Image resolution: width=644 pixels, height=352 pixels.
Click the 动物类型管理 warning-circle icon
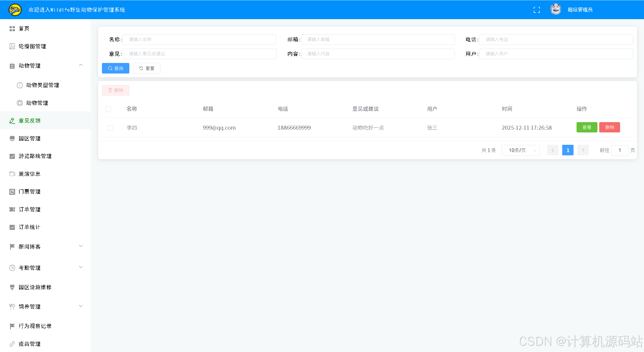(20, 85)
